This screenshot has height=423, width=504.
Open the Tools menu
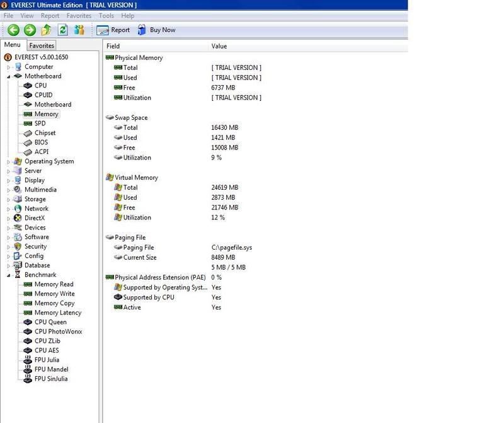tap(106, 16)
